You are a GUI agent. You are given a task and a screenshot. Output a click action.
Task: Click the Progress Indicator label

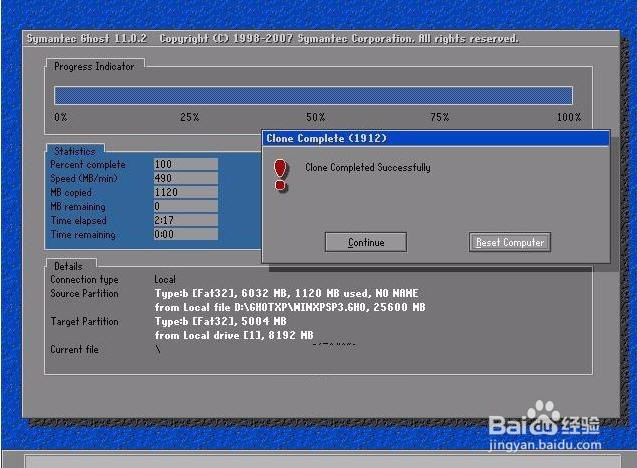pyautogui.click(x=94, y=66)
